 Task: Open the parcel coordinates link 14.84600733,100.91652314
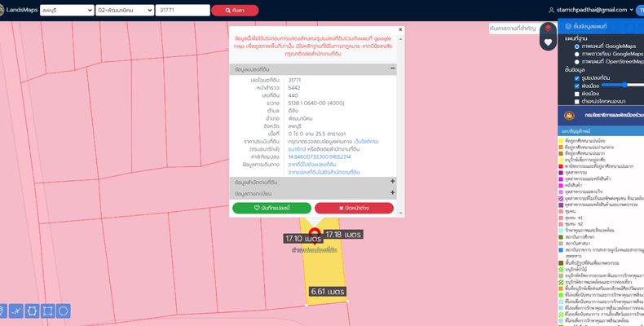point(320,156)
